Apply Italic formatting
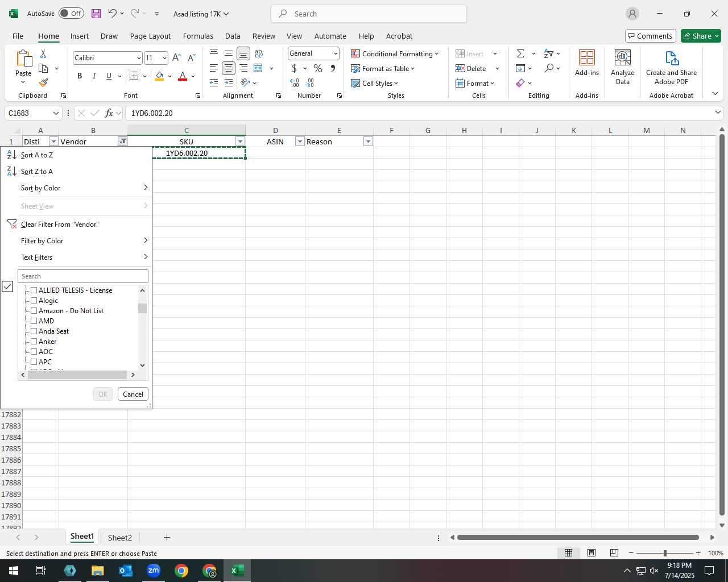 94,76
